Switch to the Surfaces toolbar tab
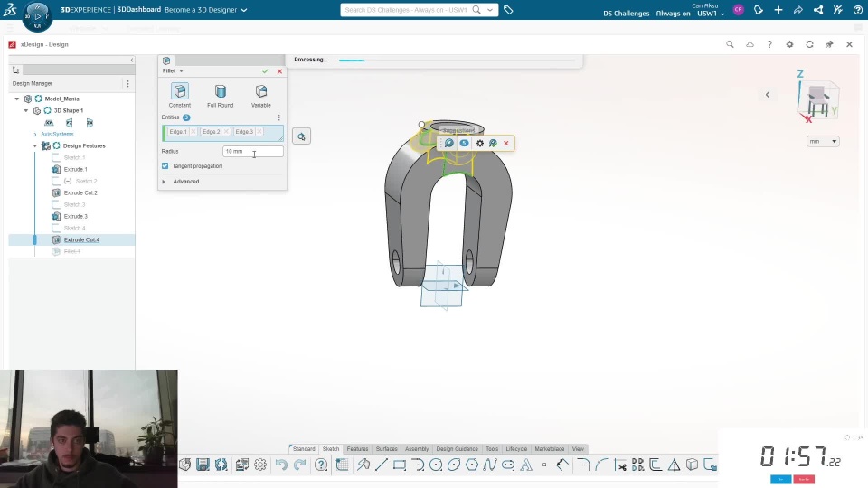 (x=386, y=449)
